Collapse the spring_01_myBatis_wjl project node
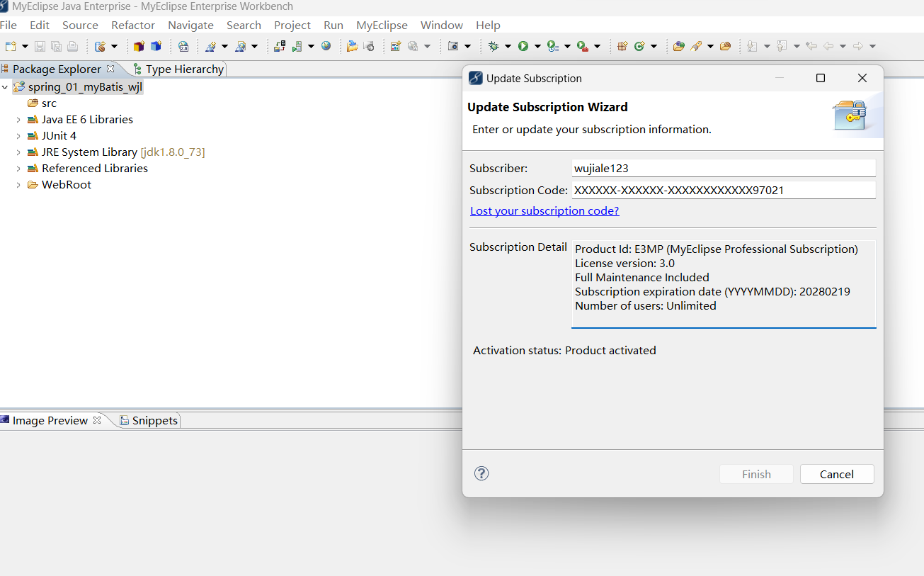 [5, 87]
